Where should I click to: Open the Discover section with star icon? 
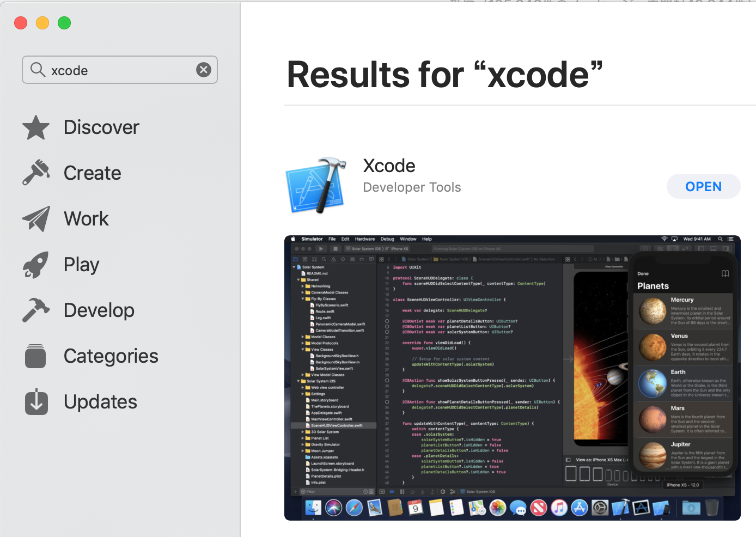tap(81, 127)
